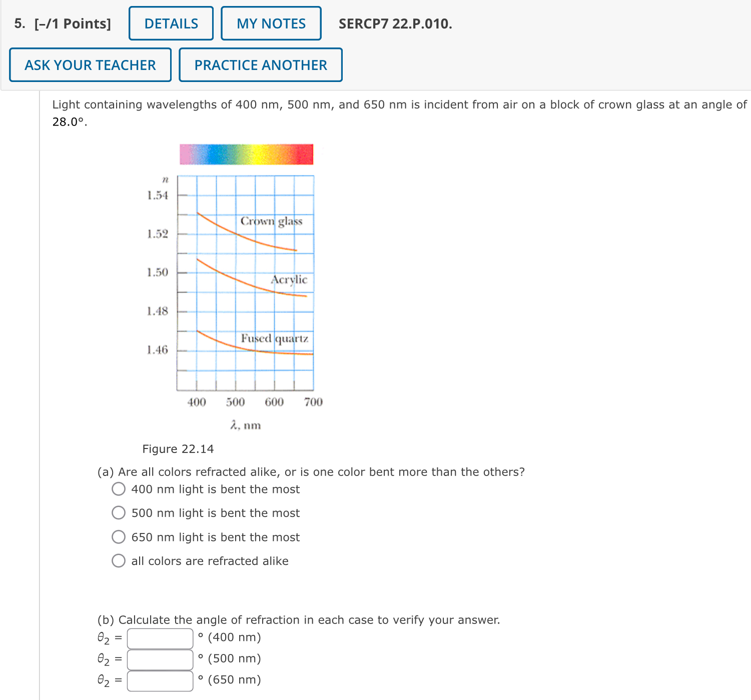The width and height of the screenshot is (751, 700).
Task: Click the θ2 answer field for 500 nm
Action: (x=159, y=659)
